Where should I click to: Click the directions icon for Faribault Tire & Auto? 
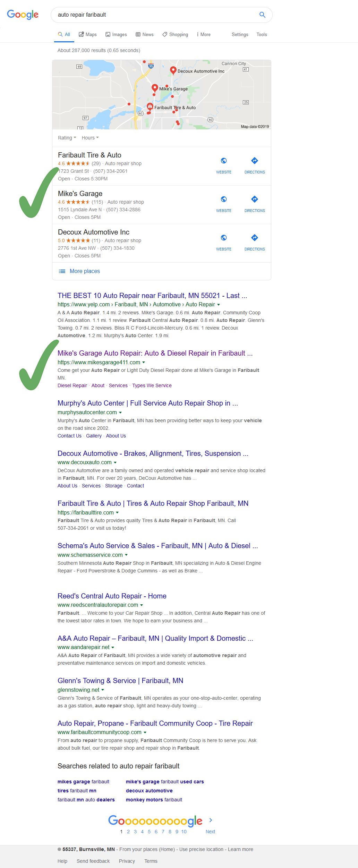point(255,161)
